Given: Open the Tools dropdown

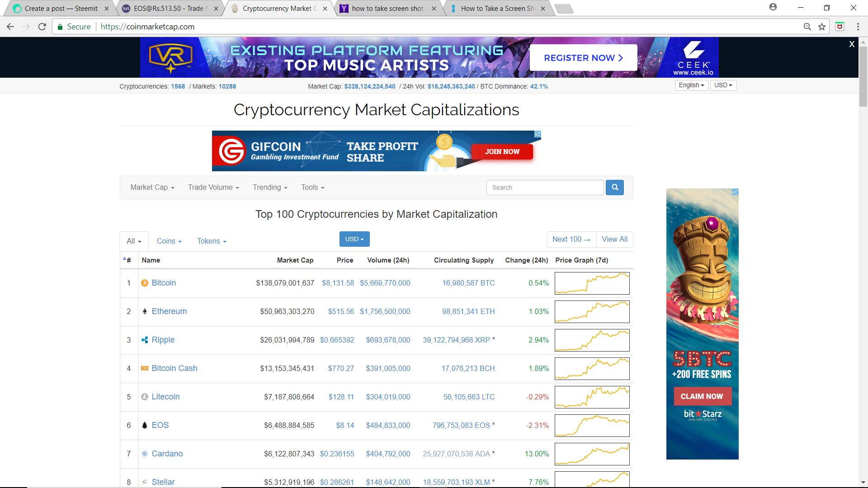Looking at the screenshot, I should click(x=313, y=187).
